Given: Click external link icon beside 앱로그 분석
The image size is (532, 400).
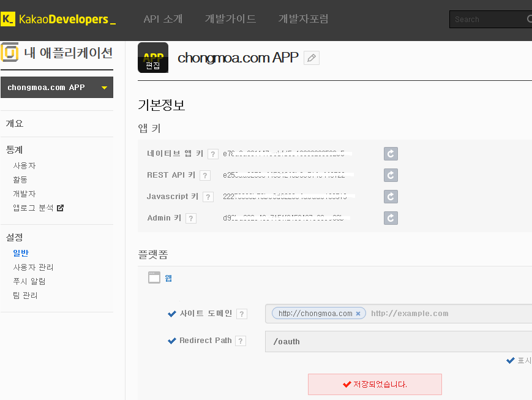Looking at the screenshot, I should pos(60,208).
